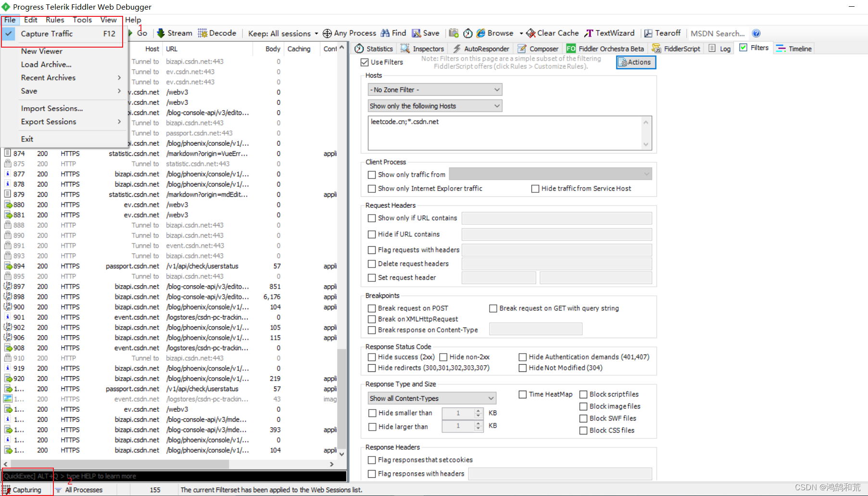Click the FiddlerScript tab icon
Image resolution: width=868 pixels, height=496 pixels.
[x=656, y=49]
